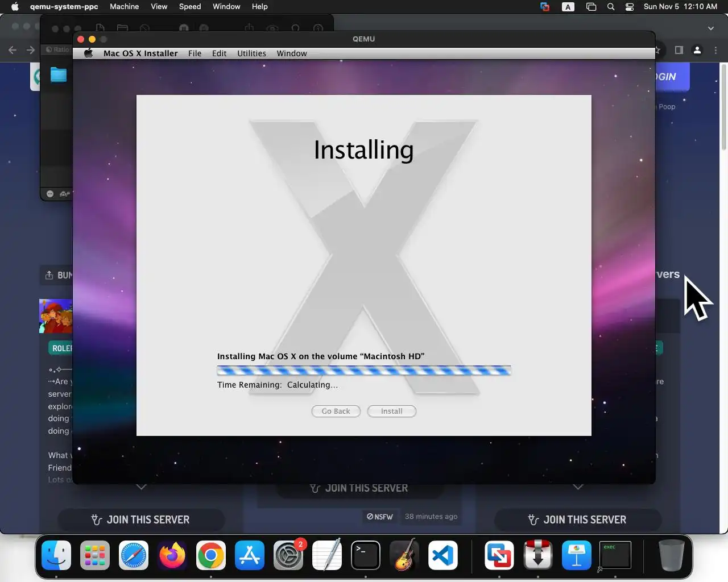Open Google Chrome from the Dock
This screenshot has height=582, width=728.
(211, 555)
